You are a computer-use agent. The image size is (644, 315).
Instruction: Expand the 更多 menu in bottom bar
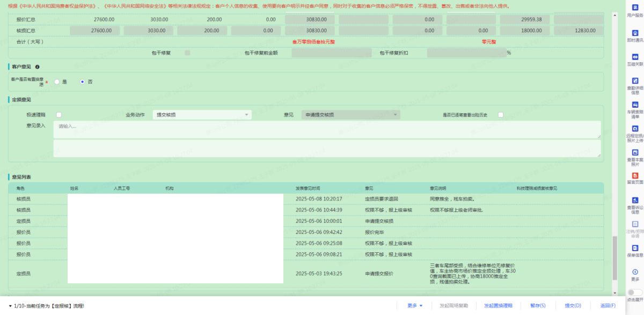pos(415,305)
